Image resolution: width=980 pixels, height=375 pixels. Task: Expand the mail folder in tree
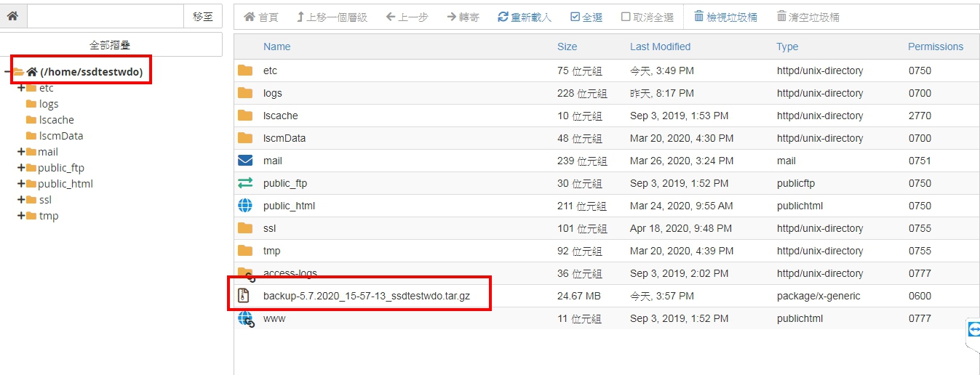pos(21,152)
